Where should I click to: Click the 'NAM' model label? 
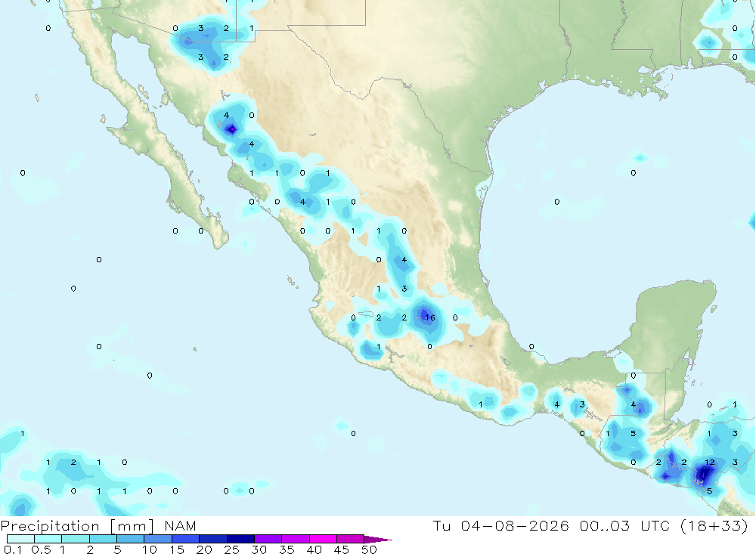click(180, 526)
